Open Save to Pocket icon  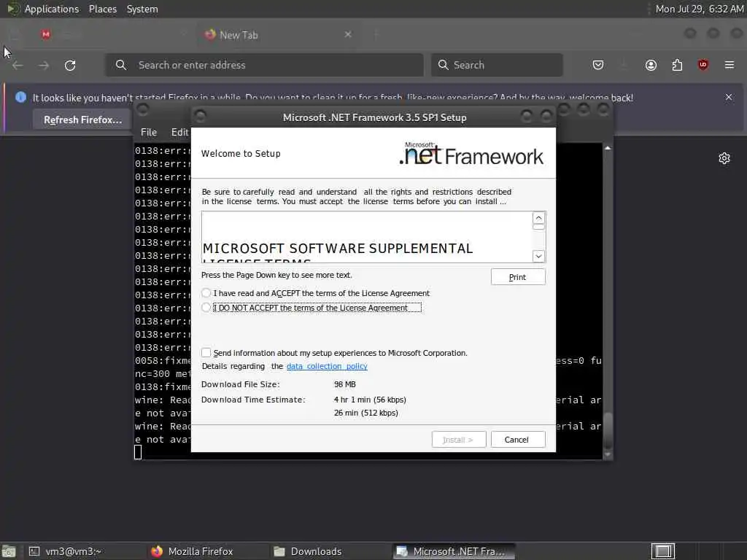pos(598,65)
